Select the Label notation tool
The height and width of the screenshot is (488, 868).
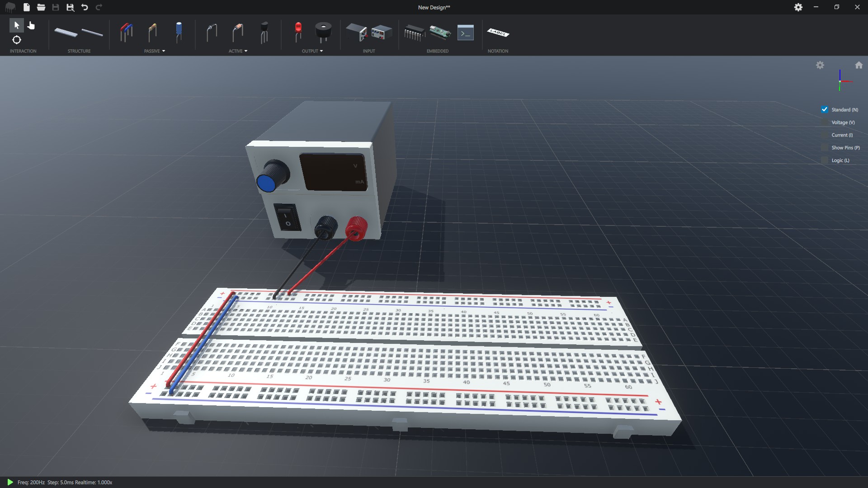point(498,33)
